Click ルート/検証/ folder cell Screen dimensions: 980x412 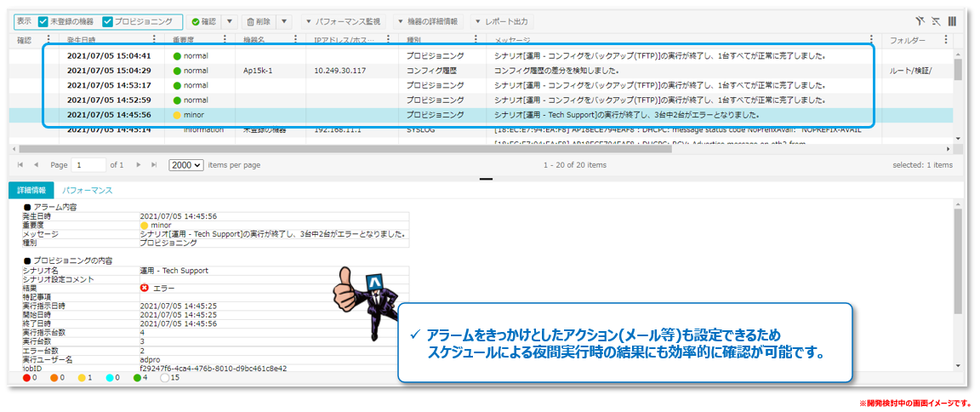click(910, 71)
